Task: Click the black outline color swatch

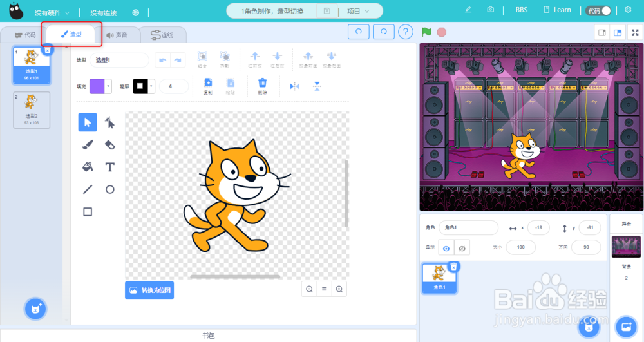Action: pos(140,86)
